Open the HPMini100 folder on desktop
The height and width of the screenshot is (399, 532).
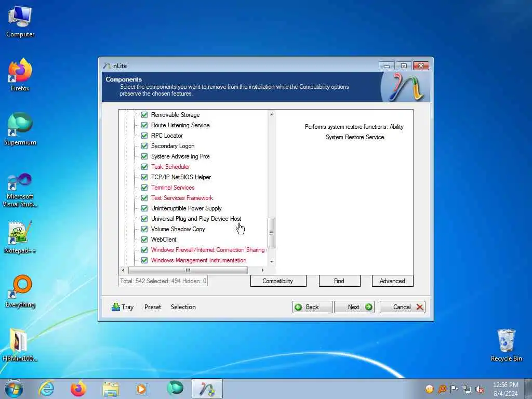[20, 345]
